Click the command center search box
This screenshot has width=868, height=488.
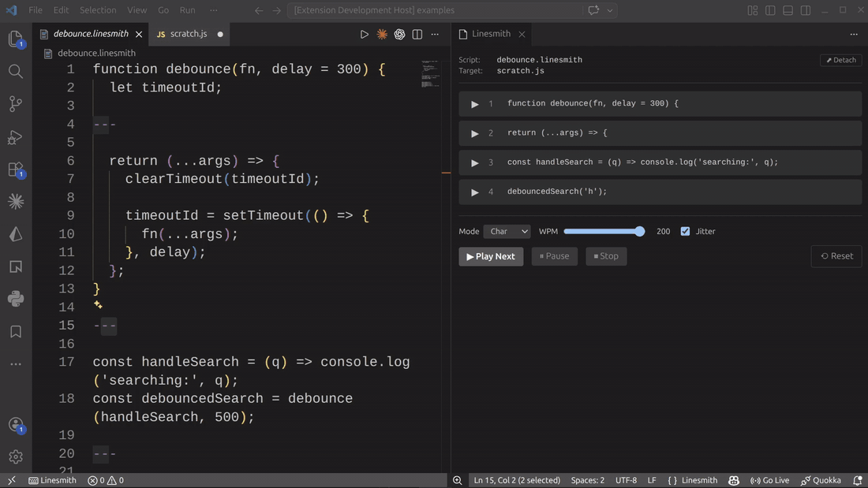coord(435,10)
